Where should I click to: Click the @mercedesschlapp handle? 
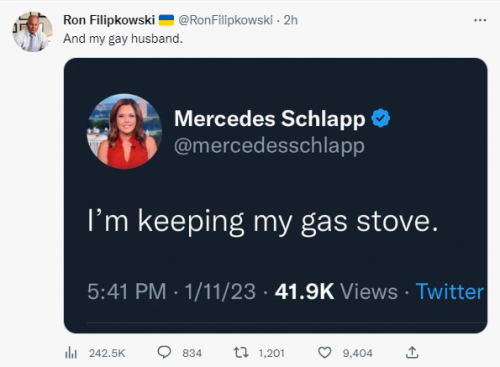coord(269,146)
